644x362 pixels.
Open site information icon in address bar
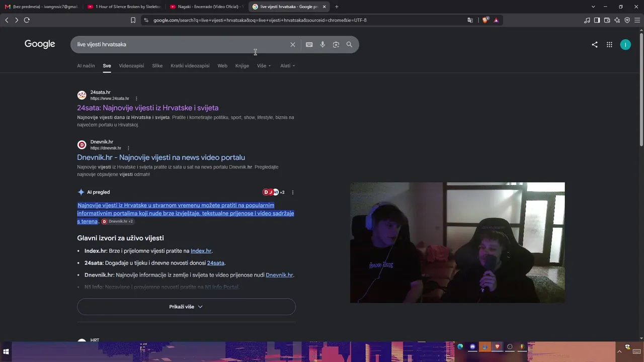[x=146, y=20]
